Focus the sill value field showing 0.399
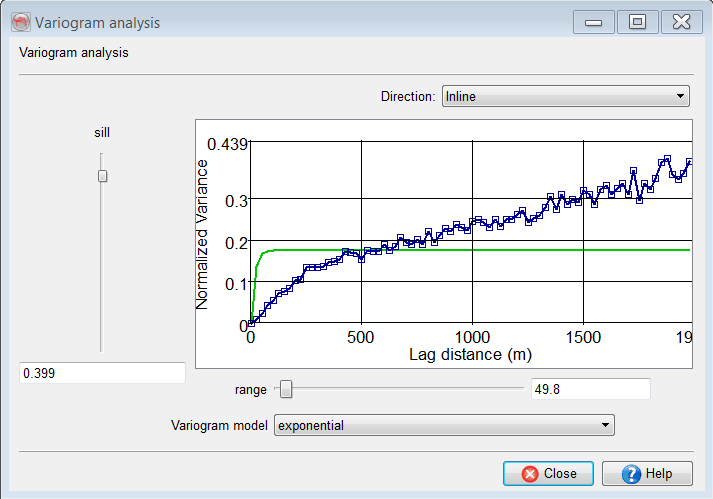 pyautogui.click(x=102, y=373)
